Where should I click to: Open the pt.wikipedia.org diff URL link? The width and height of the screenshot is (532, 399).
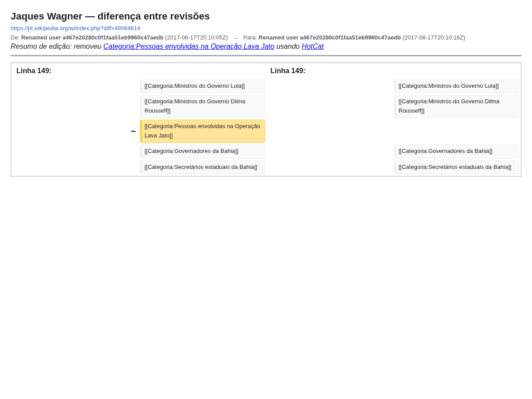[75, 28]
